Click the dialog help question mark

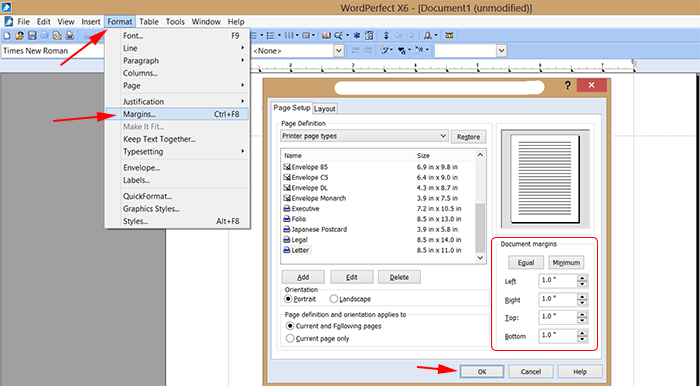pos(567,85)
